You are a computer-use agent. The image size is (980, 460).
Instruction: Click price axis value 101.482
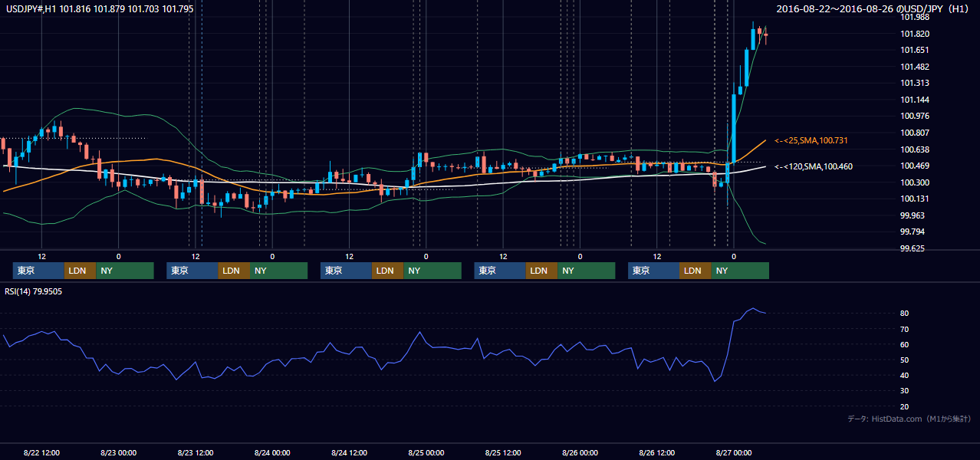click(915, 67)
